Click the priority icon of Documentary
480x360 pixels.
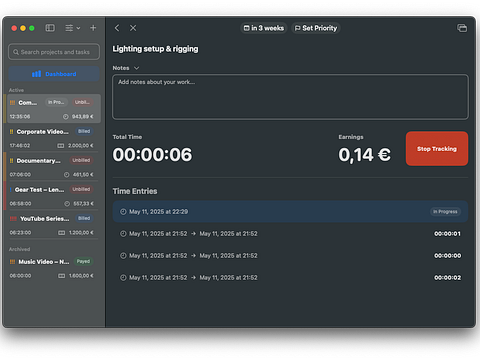point(12,161)
